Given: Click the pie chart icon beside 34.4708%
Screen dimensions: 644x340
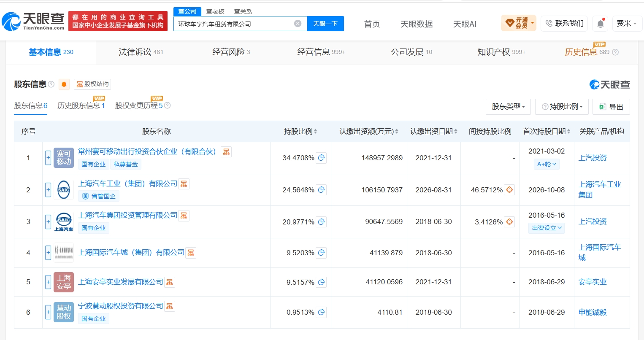Looking at the screenshot, I should (x=321, y=158).
